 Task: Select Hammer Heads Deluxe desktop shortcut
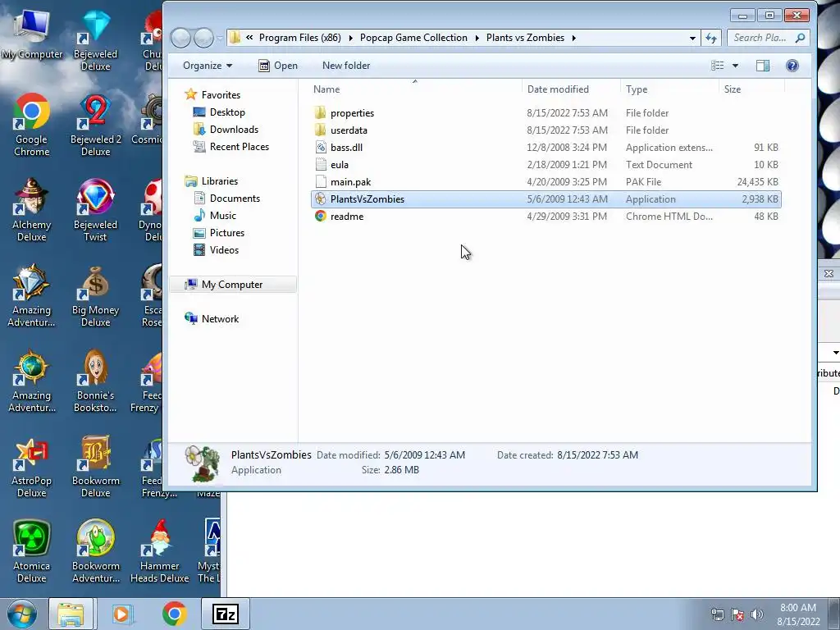pyautogui.click(x=160, y=551)
